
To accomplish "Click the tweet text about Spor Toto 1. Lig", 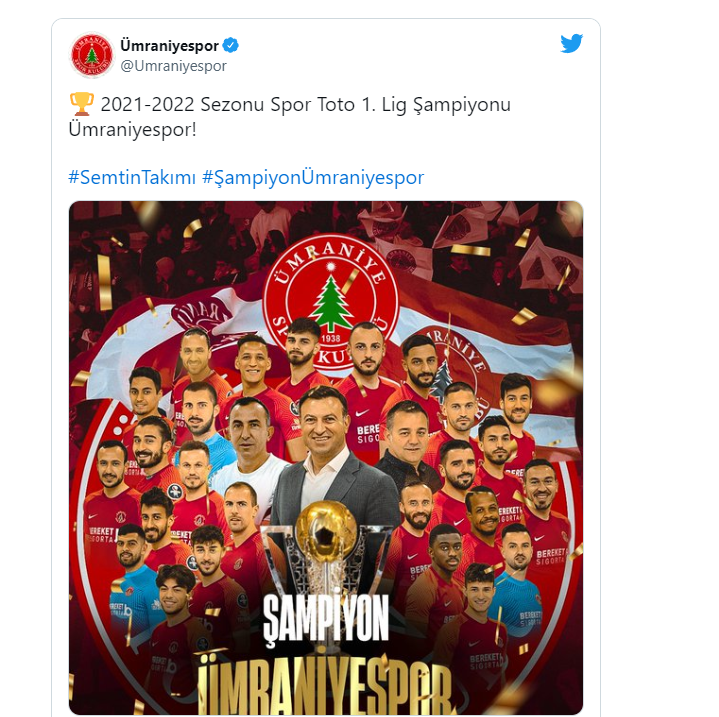I will pyautogui.click(x=289, y=117).
